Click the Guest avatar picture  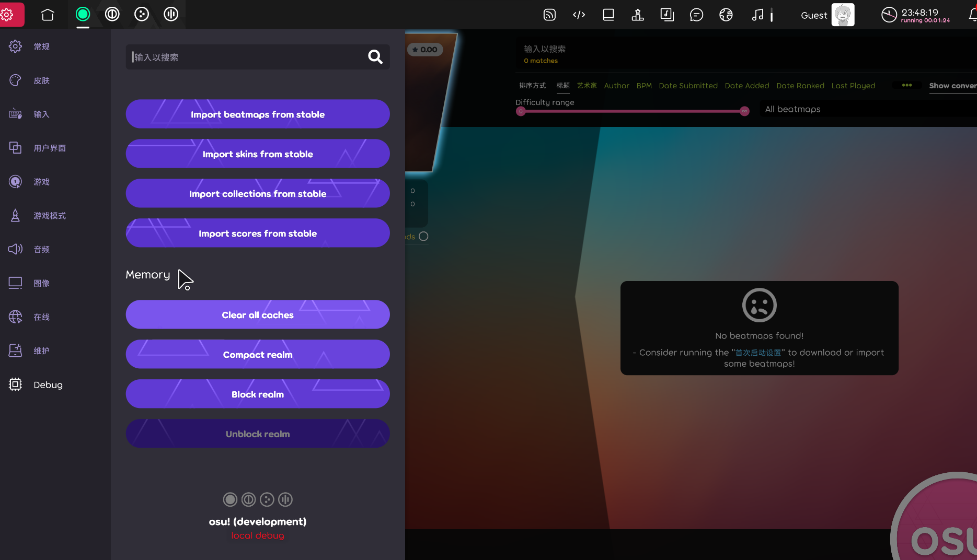tap(843, 15)
